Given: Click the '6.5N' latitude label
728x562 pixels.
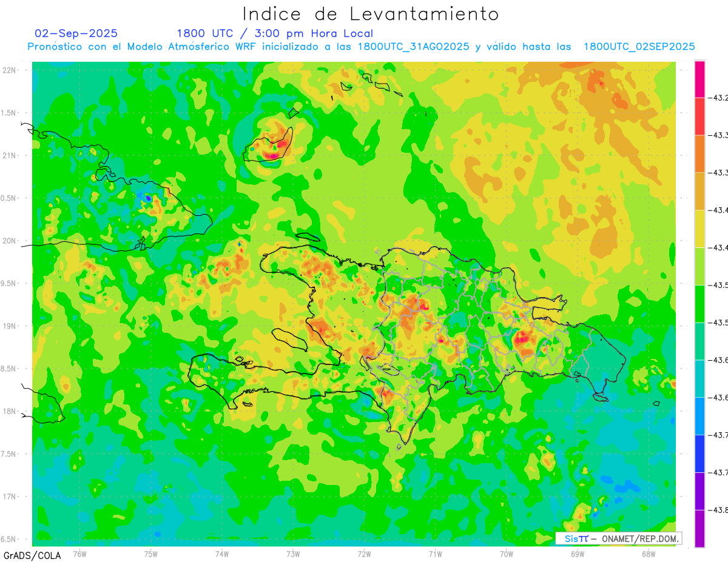Looking at the screenshot, I should pos(9,539).
